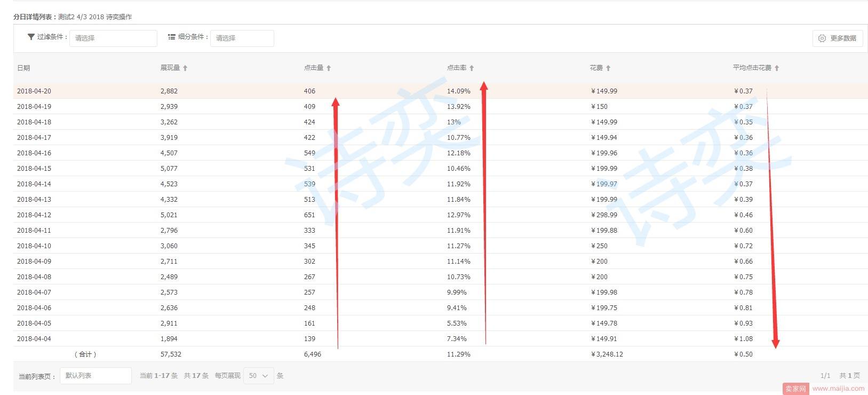The width and height of the screenshot is (868, 395).
Task: Click the 共17条 record count text
Action: (196, 376)
